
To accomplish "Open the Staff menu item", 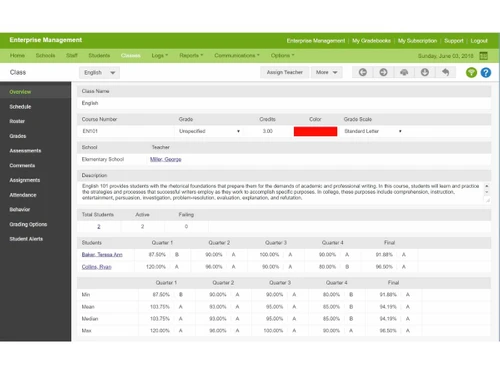I will [72, 55].
